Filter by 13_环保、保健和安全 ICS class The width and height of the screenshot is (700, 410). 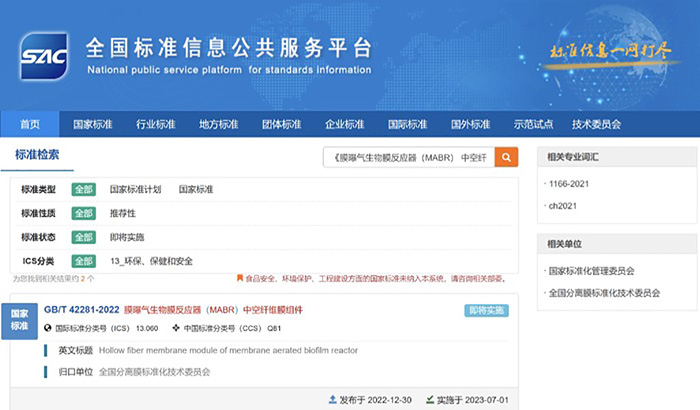[151, 261]
